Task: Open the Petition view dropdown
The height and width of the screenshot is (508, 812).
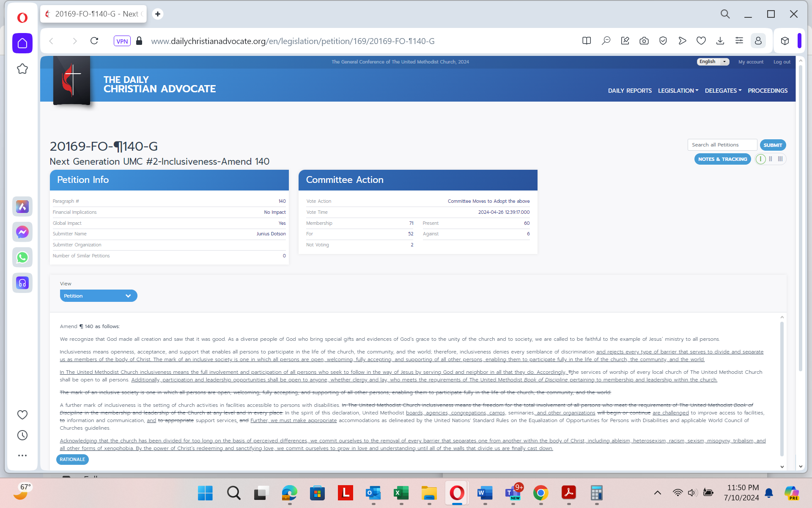Action: click(x=98, y=296)
